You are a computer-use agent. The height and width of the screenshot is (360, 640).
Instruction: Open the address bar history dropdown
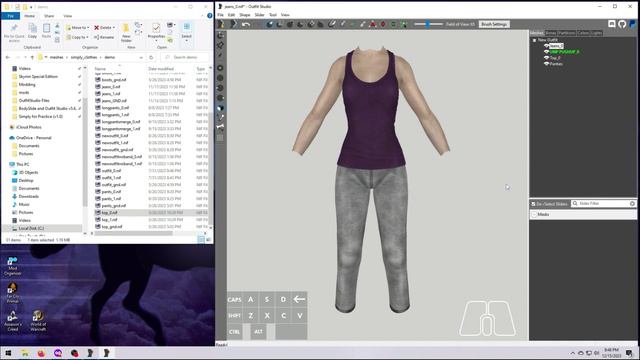pos(141,58)
